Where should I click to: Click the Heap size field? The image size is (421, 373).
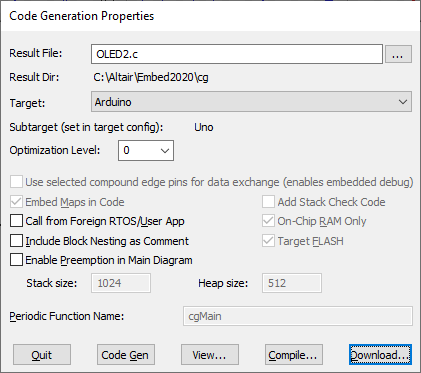[x=292, y=283]
